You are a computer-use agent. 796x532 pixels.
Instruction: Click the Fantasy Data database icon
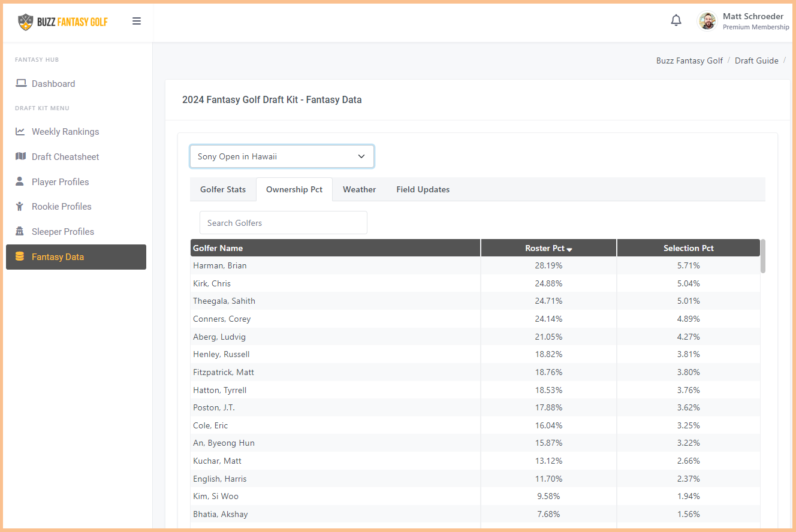[20, 256]
